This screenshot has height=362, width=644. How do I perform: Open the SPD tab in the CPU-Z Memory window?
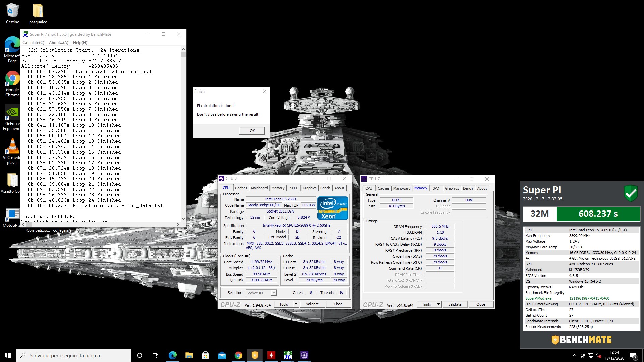pyautogui.click(x=436, y=188)
